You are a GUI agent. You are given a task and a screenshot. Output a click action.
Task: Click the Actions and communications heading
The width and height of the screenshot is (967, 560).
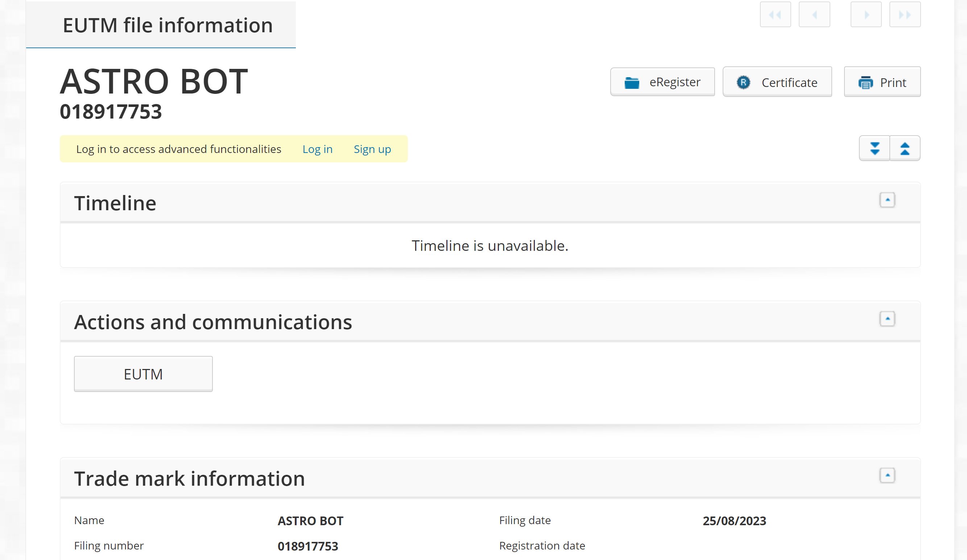213,322
